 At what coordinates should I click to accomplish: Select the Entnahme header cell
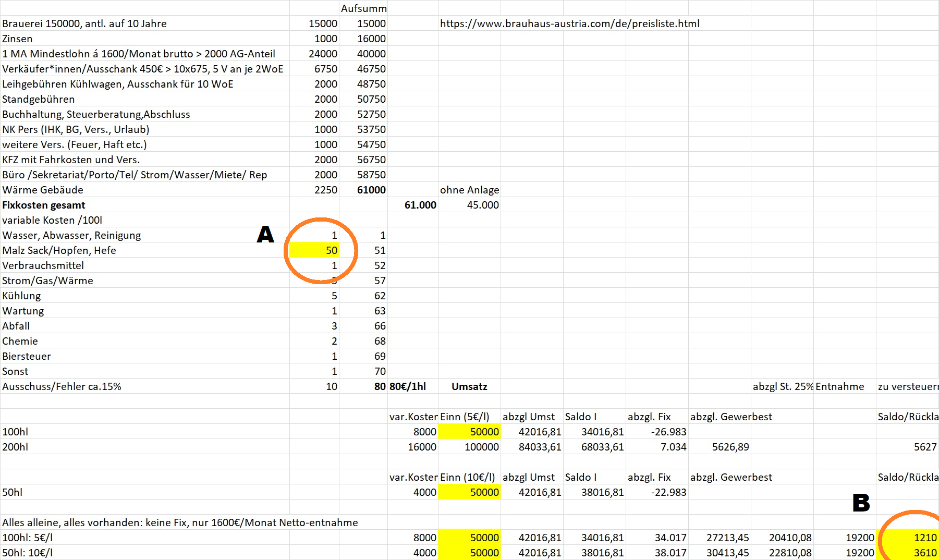(x=839, y=386)
